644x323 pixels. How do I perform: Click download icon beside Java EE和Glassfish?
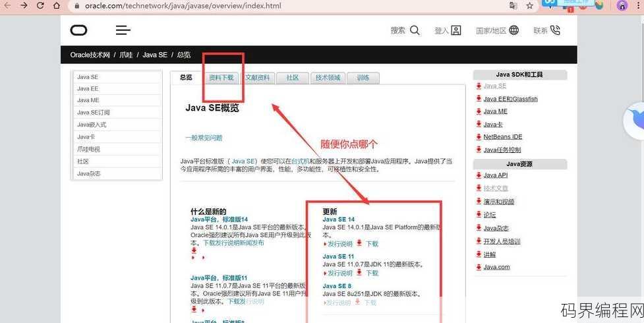coord(479,99)
